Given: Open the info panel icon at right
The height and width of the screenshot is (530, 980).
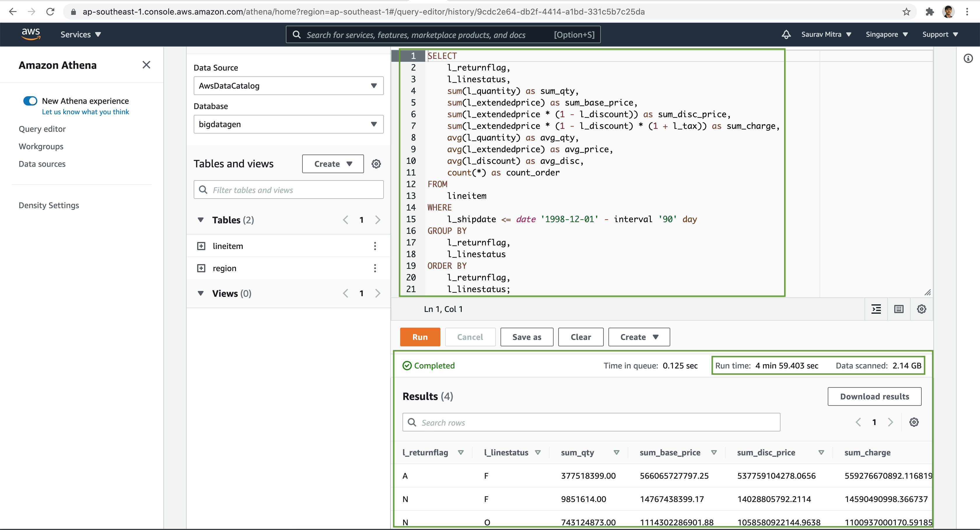Looking at the screenshot, I should [968, 58].
